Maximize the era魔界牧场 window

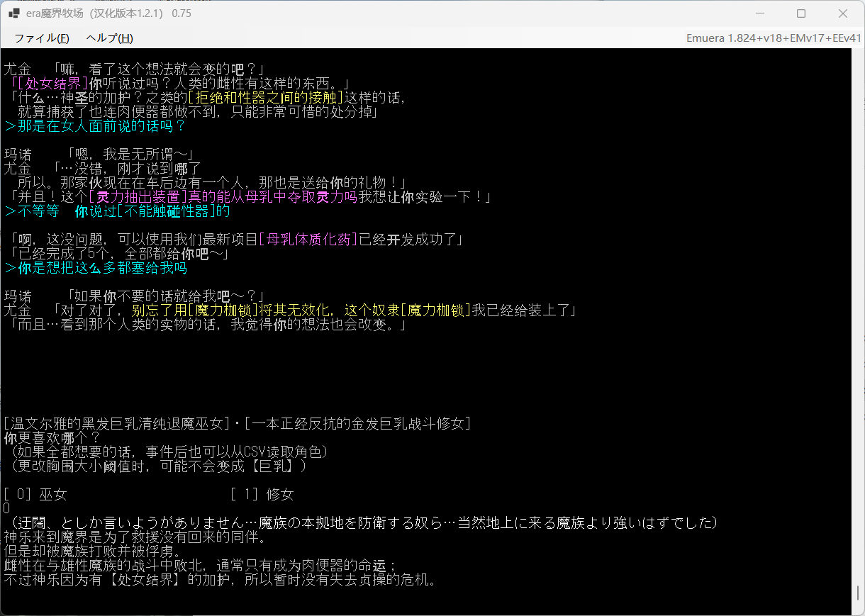click(x=801, y=13)
